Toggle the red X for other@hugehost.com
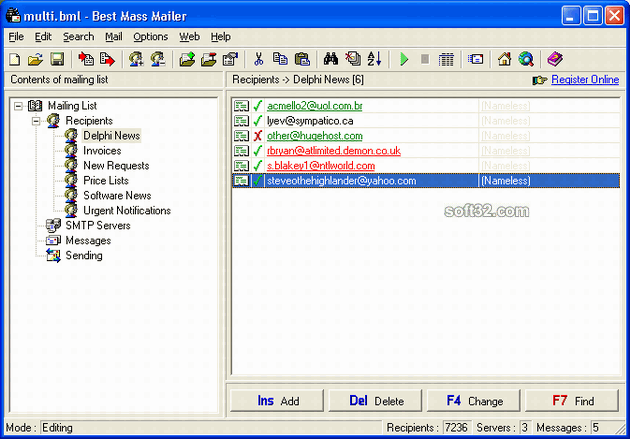Image resolution: width=630 pixels, height=439 pixels. pyautogui.click(x=258, y=136)
